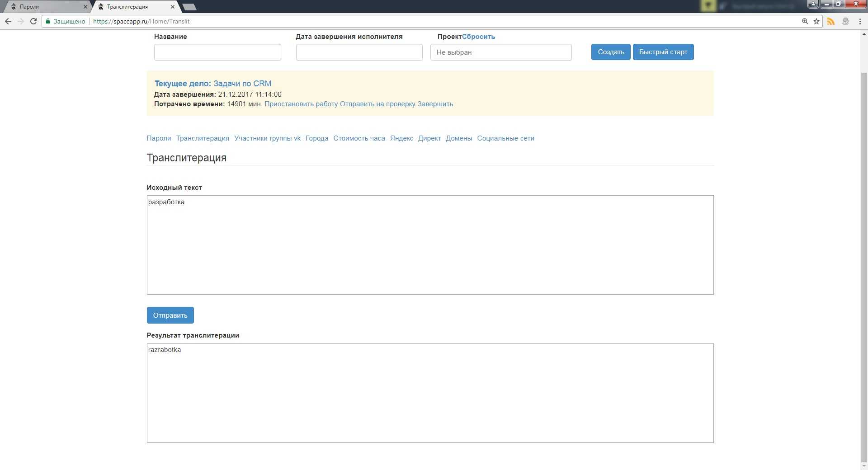Click the zoom magnifier icon in address bar
Image resolution: width=868 pixels, height=470 pixels.
tap(805, 21)
